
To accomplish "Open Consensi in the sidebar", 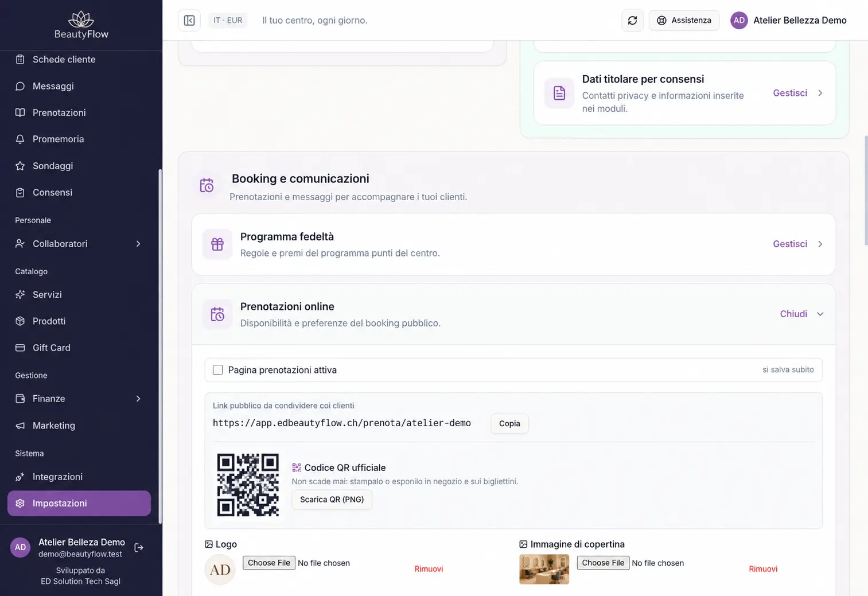I will [x=79, y=192].
